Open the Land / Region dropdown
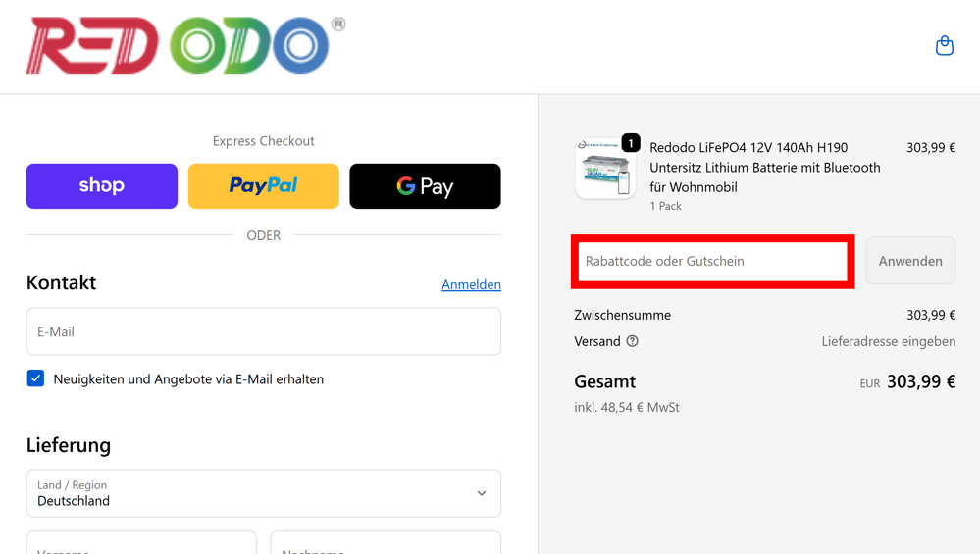Image resolution: width=980 pixels, height=554 pixels. click(263, 493)
